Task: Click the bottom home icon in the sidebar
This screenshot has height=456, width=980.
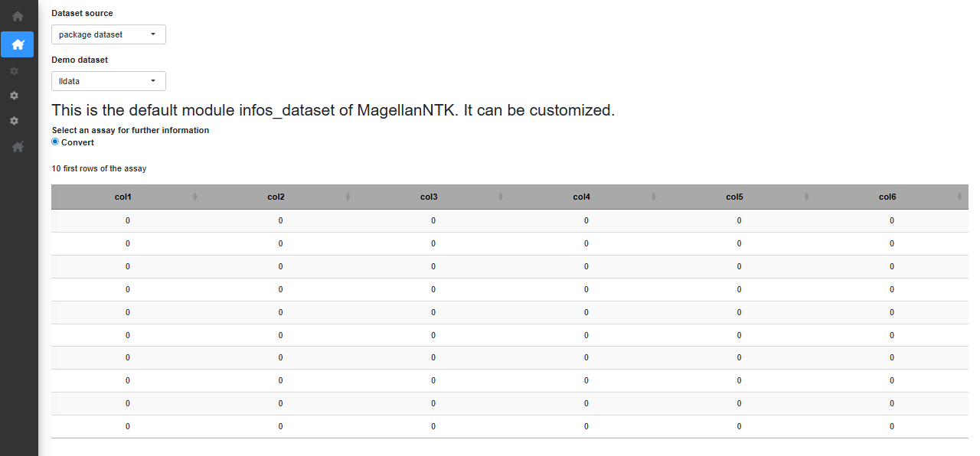Action: [17, 146]
